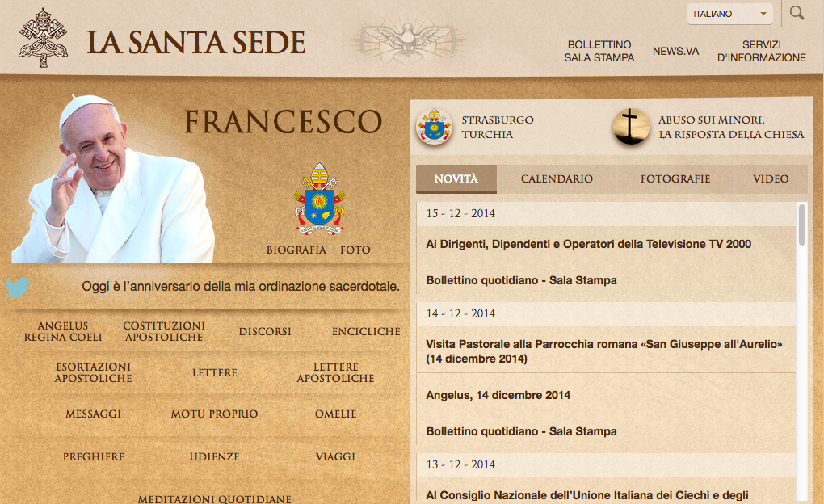Click the coat of arms icon beside Strasburgo Turchia
The image size is (824, 504).
[434, 127]
